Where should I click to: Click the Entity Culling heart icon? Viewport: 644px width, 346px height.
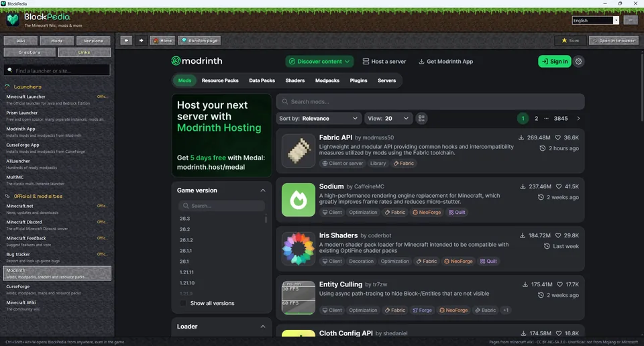(559, 284)
